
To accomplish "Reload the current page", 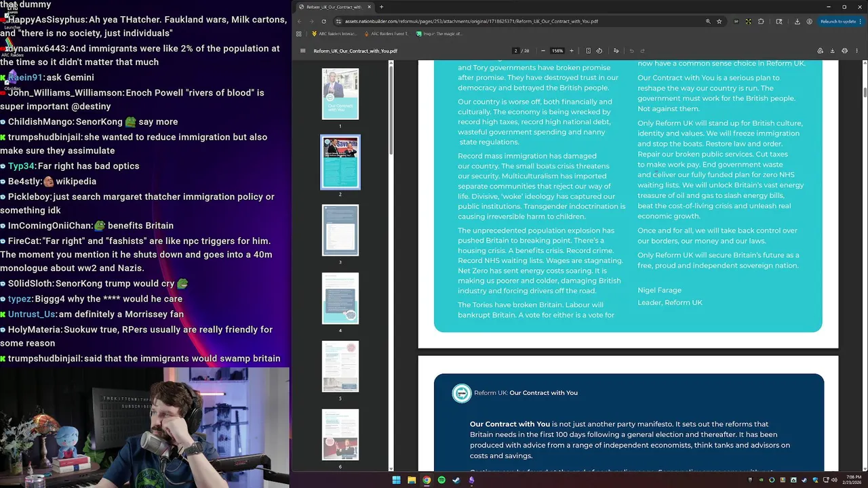I will point(323,21).
